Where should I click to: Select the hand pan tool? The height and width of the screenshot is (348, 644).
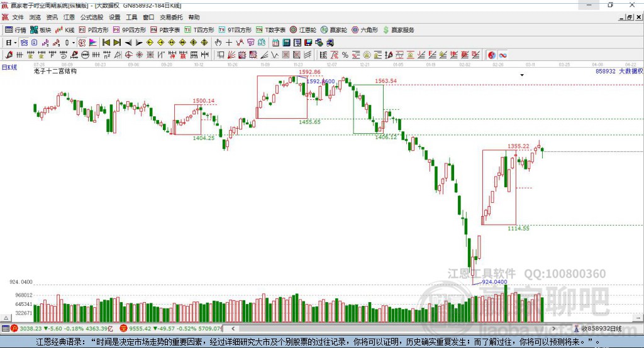(x=218, y=43)
